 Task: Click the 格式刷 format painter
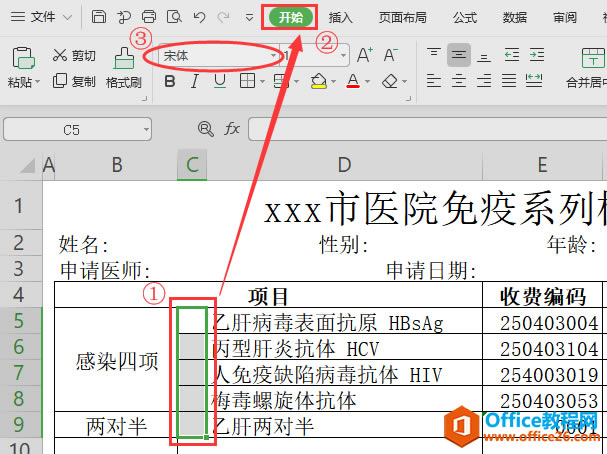click(124, 68)
